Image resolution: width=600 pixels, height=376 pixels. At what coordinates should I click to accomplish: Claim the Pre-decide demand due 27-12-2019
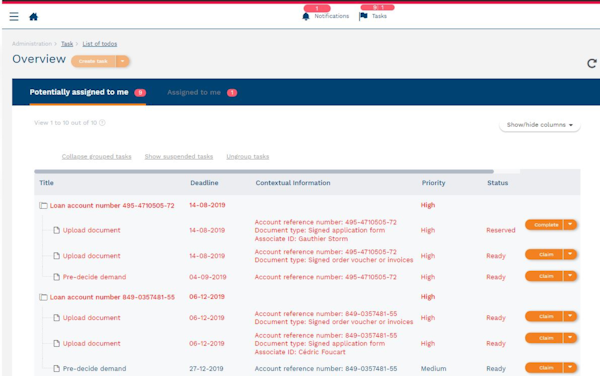coord(544,368)
